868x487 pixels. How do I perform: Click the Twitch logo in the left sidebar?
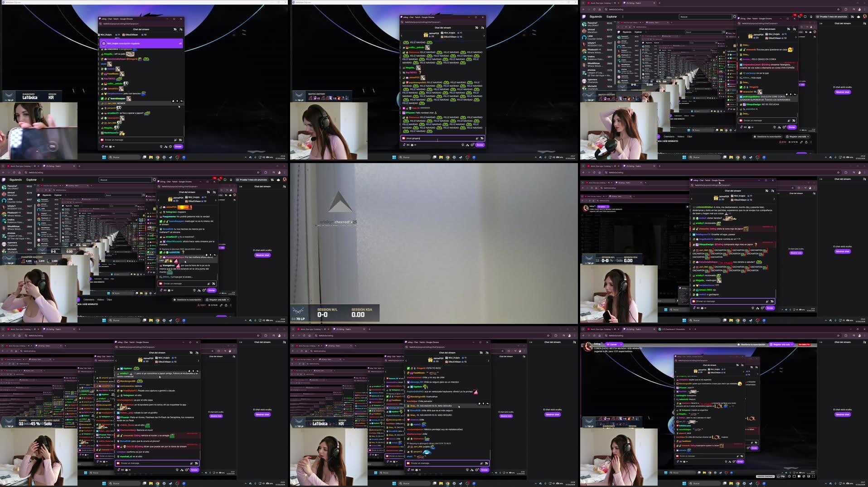coord(4,179)
